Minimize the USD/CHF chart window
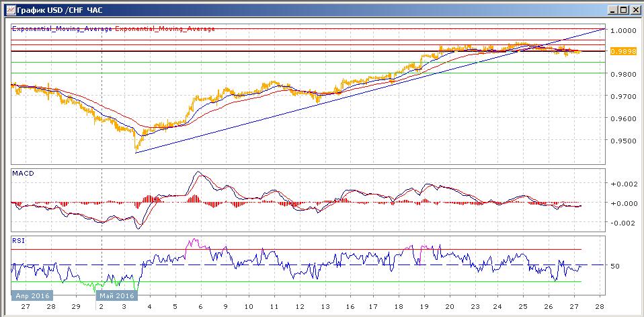This screenshot has height=317, width=644. 613,9
